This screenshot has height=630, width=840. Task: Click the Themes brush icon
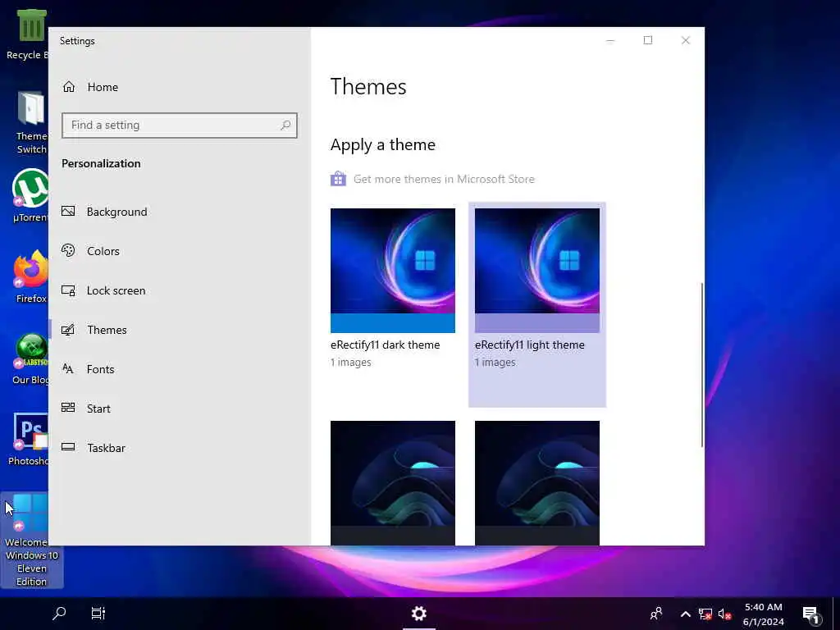click(68, 330)
